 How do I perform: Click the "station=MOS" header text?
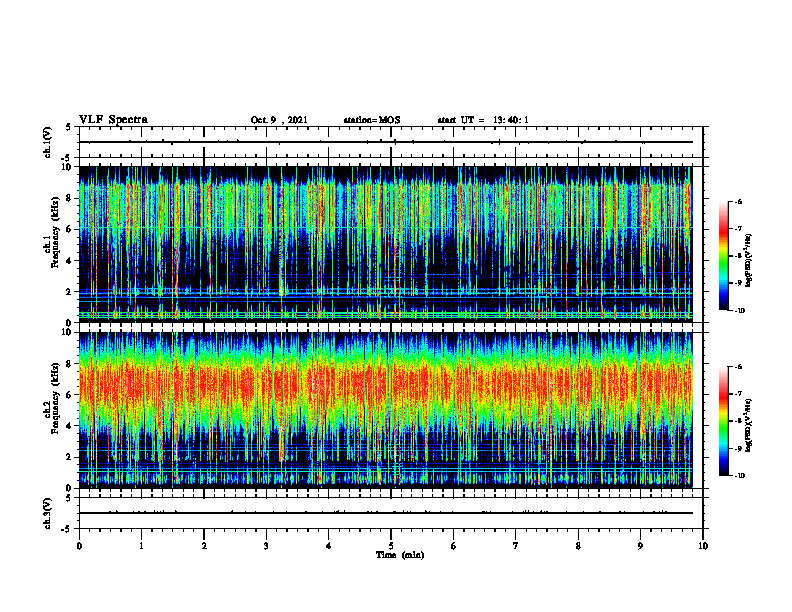(x=372, y=120)
